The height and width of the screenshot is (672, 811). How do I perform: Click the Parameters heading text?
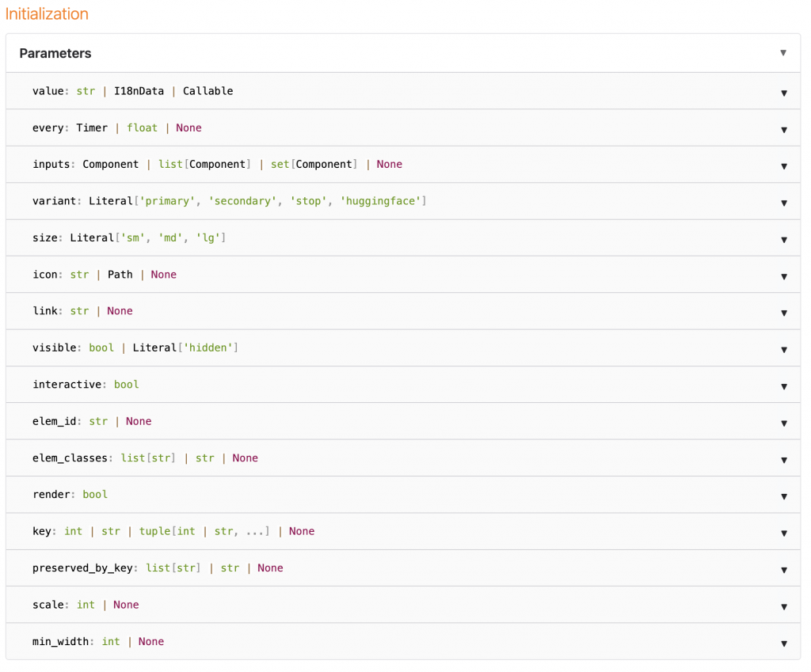click(55, 53)
